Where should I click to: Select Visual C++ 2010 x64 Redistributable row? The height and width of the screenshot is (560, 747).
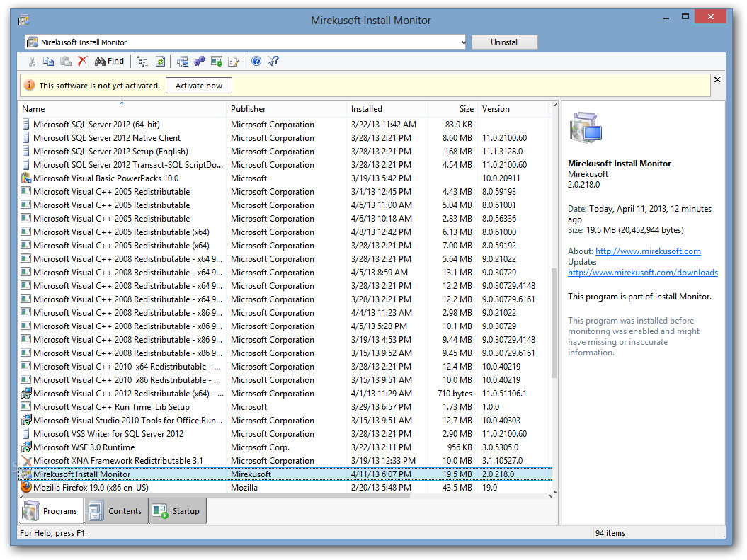pyautogui.click(x=285, y=367)
